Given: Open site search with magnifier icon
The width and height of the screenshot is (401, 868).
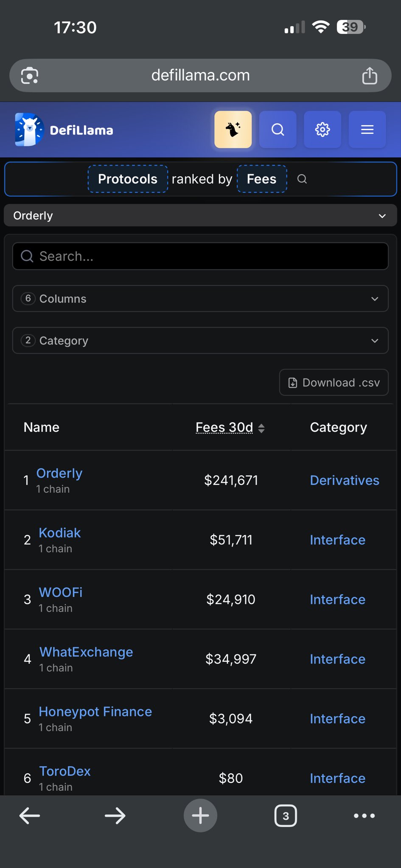Looking at the screenshot, I should (278, 130).
